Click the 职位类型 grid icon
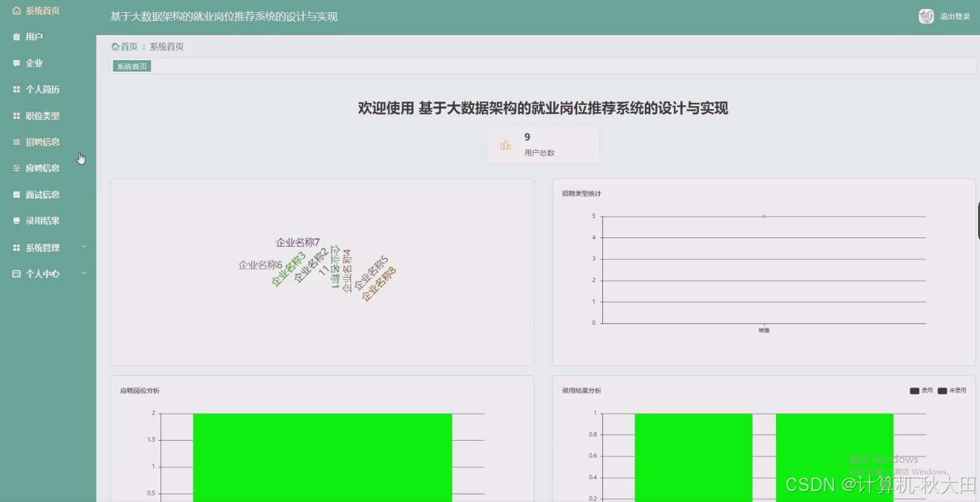 click(x=17, y=116)
